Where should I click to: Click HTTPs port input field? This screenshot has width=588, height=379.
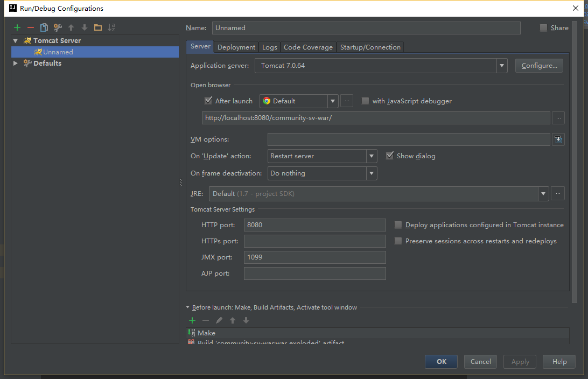(x=315, y=241)
